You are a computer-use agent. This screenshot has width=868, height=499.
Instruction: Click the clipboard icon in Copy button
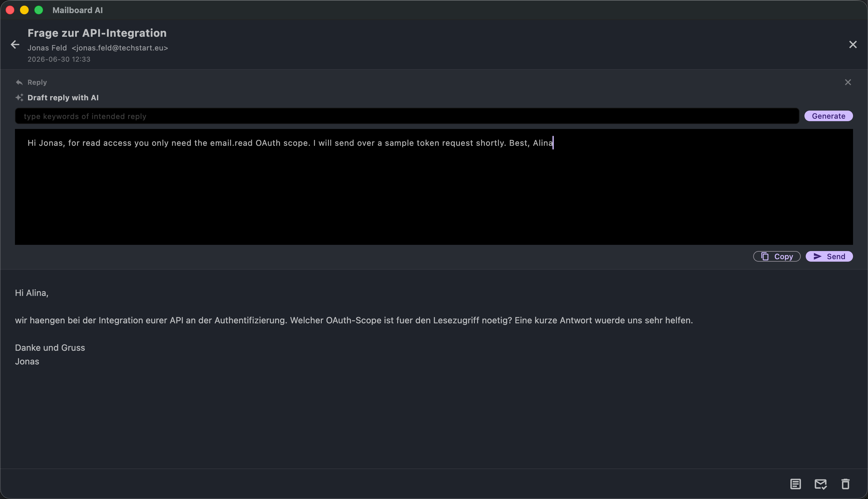pos(764,256)
